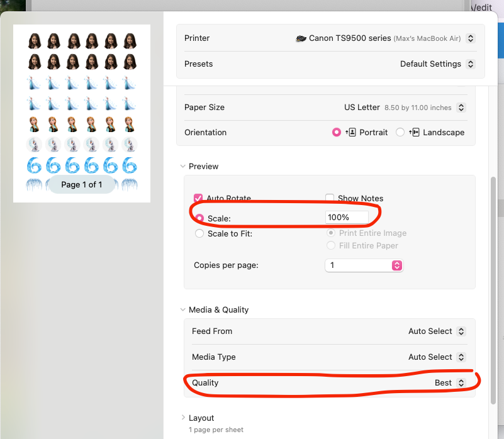Select the Scale radio button
The height and width of the screenshot is (439, 504).
tap(199, 218)
